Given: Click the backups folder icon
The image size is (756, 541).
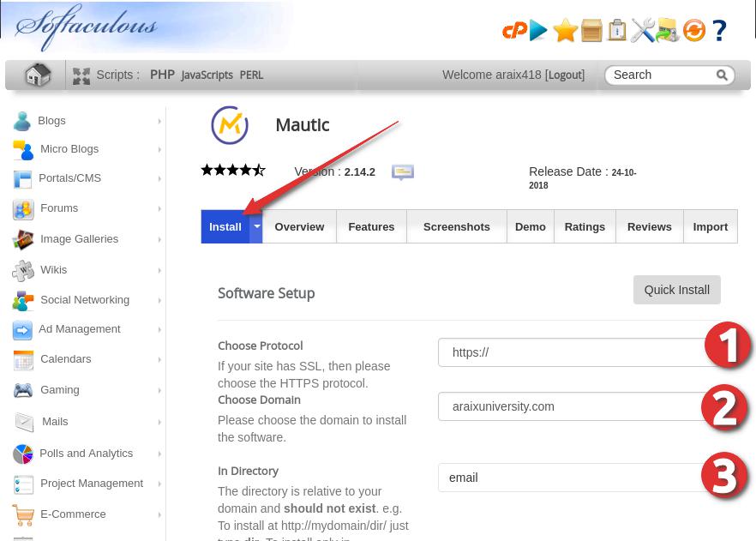Looking at the screenshot, I should [667, 30].
